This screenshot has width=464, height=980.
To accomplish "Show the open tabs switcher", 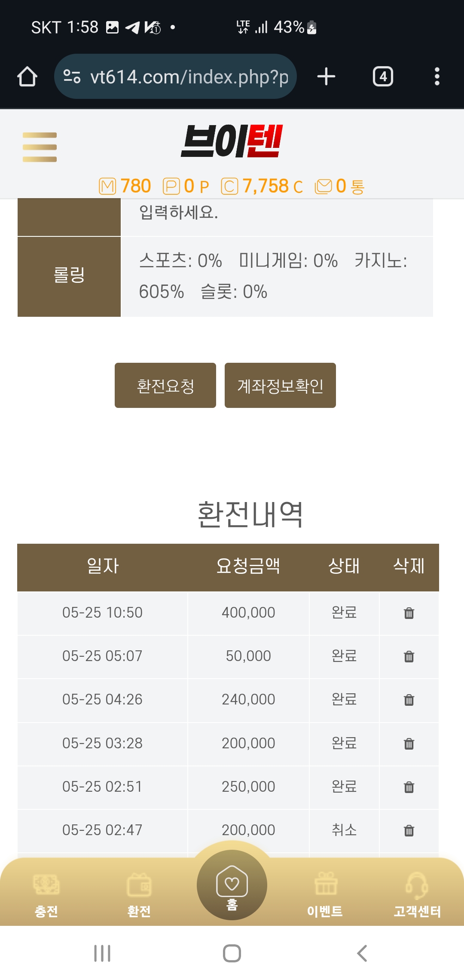I will tap(383, 77).
